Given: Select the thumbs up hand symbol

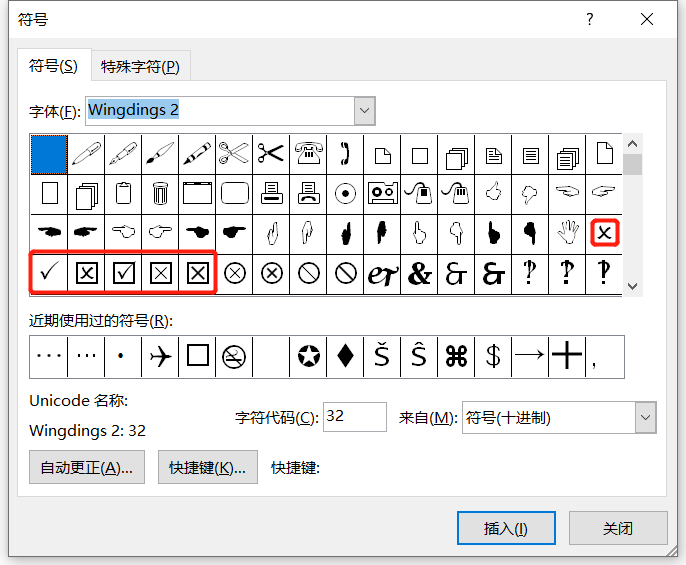Looking at the screenshot, I should click(x=493, y=194).
